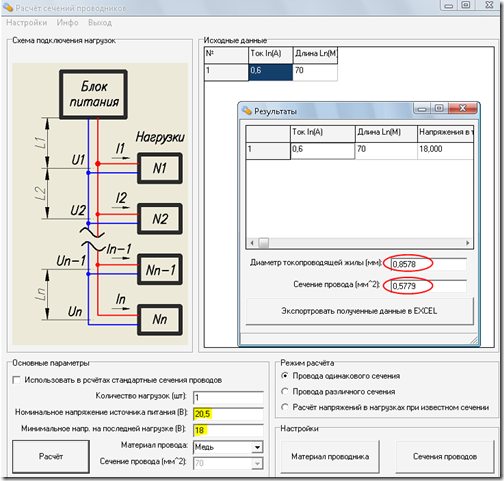Click the Результаты window app icon

pos(247,111)
